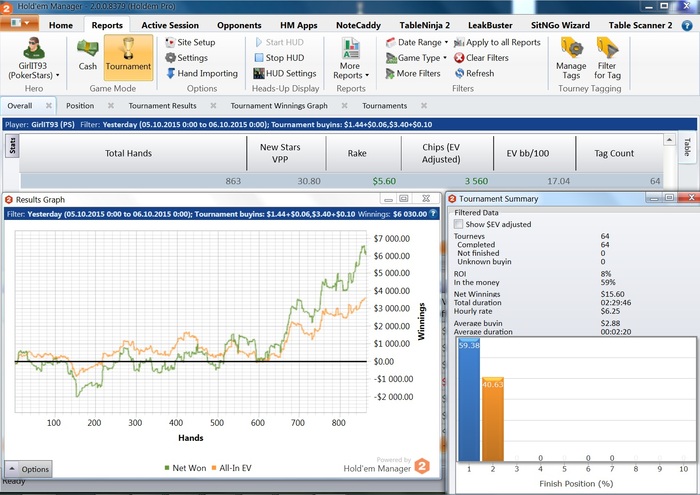Sort by Tag Count column header

(620, 153)
